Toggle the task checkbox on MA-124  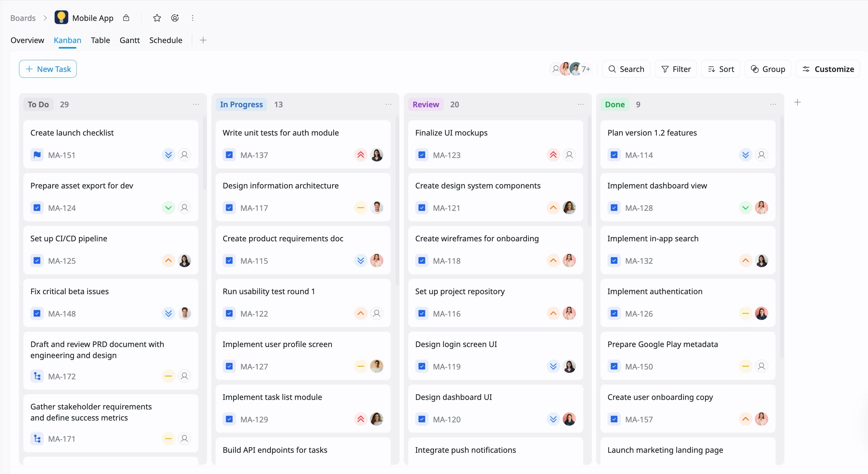point(37,208)
